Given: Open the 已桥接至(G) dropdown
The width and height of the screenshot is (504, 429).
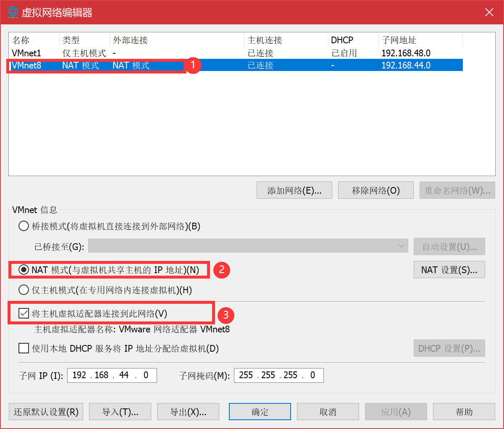Looking at the screenshot, I should click(x=248, y=246).
